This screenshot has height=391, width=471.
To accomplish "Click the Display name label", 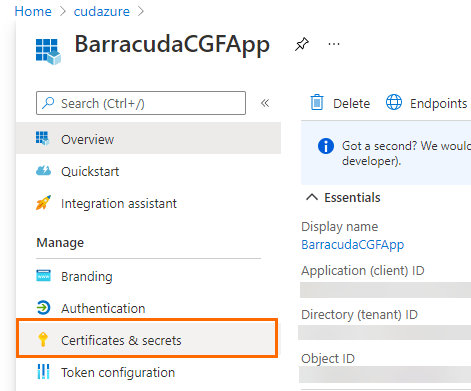I will pyautogui.click(x=340, y=227).
